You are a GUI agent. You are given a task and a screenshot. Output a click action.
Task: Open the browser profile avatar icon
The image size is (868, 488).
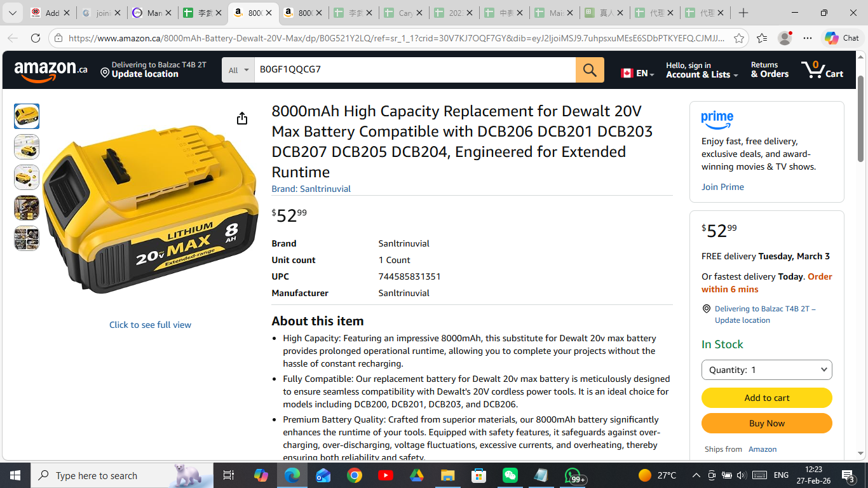pos(785,38)
